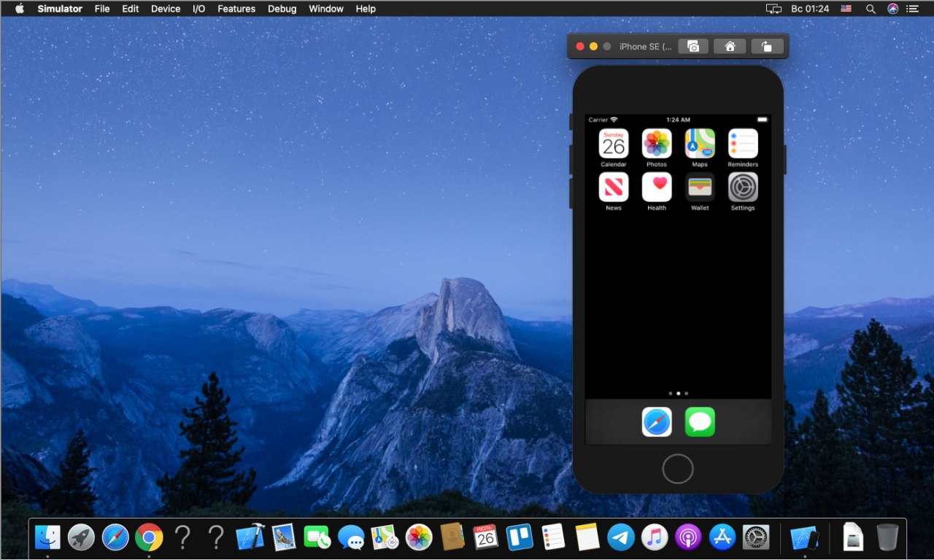This screenshot has width=934, height=560.
Task: Open Reminders from the macOS Dock
Action: point(554,538)
